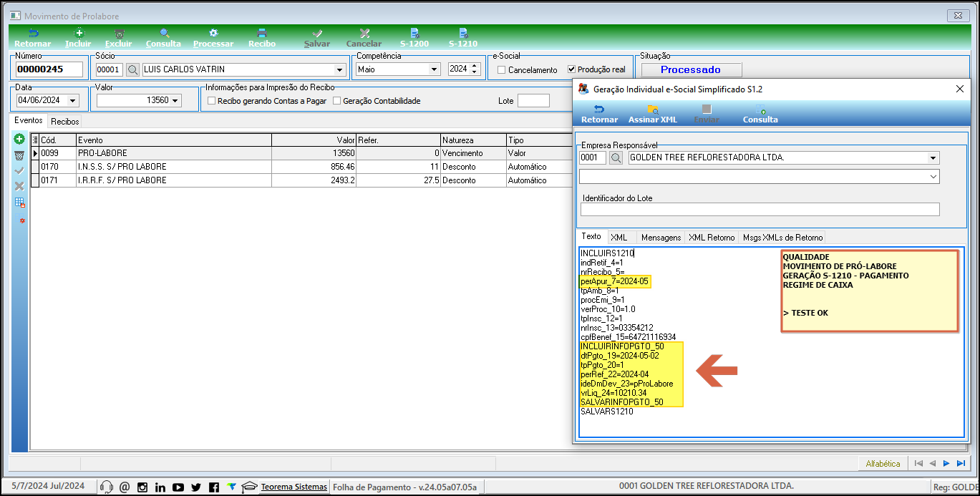This screenshot has height=496, width=980.
Task: Expand the Sócio name dropdown
Action: point(339,69)
